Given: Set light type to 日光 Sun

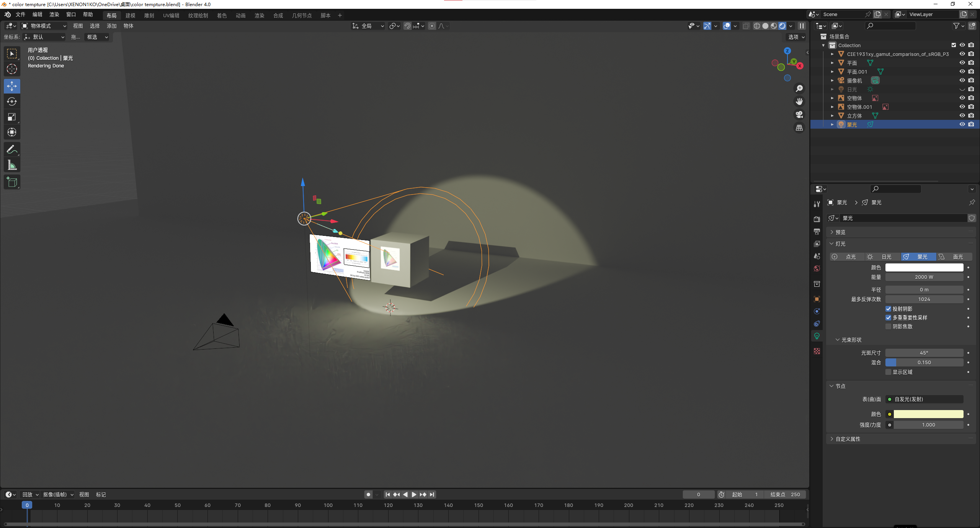Looking at the screenshot, I should (883, 257).
